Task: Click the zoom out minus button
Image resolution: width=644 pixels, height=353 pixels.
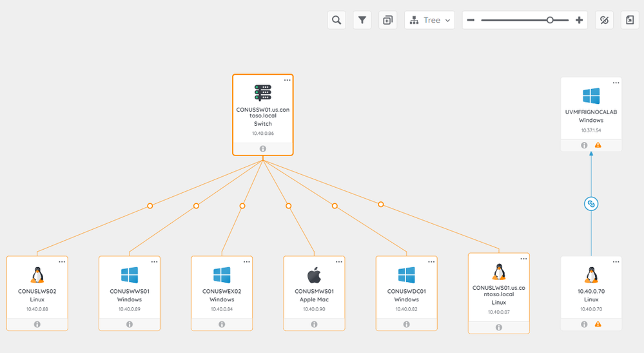Action: pos(471,20)
